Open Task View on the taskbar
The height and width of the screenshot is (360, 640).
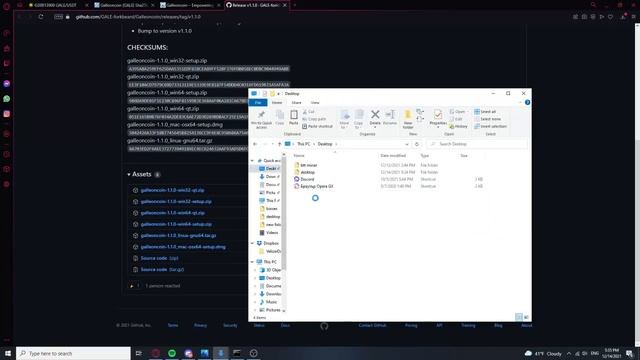tap(139, 353)
